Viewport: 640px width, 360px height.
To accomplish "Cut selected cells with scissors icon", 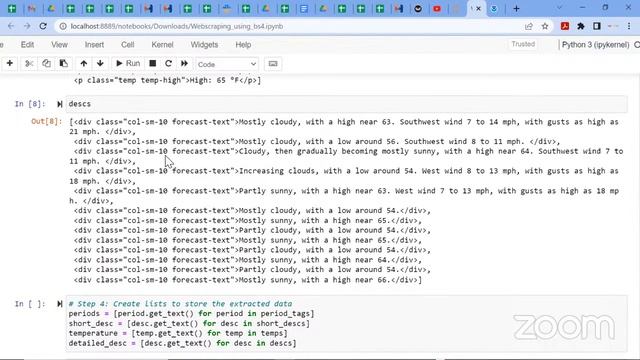I will [29, 64].
